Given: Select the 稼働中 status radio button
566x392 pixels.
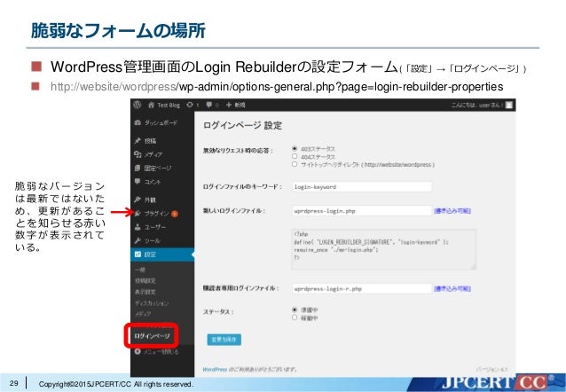Looking at the screenshot, I should (295, 318).
